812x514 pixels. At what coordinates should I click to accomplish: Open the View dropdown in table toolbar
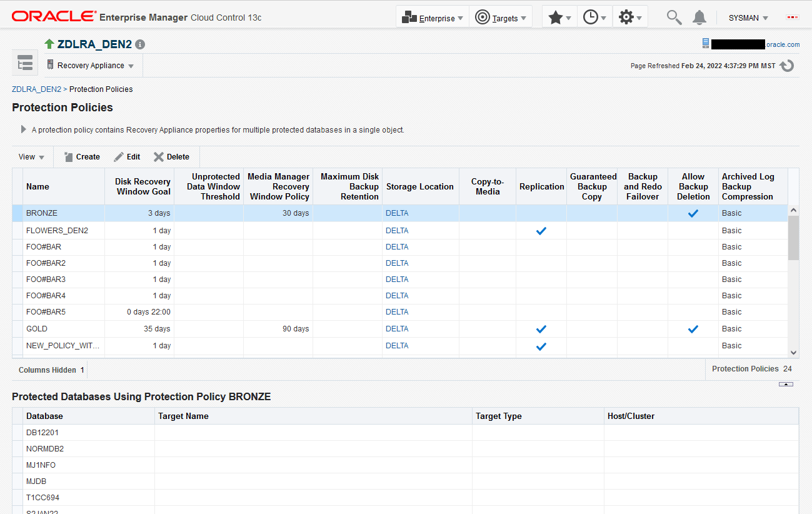(31, 157)
